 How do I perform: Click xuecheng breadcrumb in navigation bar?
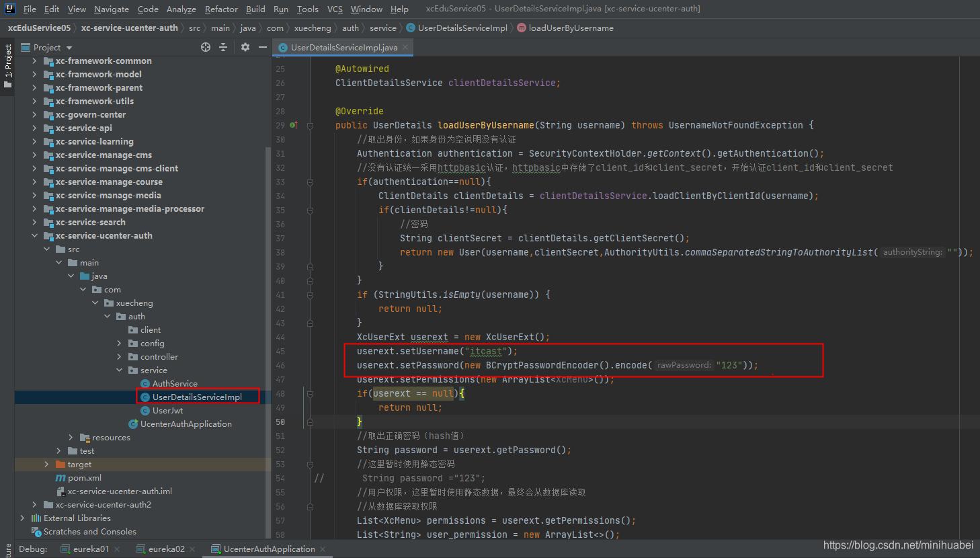(x=313, y=28)
